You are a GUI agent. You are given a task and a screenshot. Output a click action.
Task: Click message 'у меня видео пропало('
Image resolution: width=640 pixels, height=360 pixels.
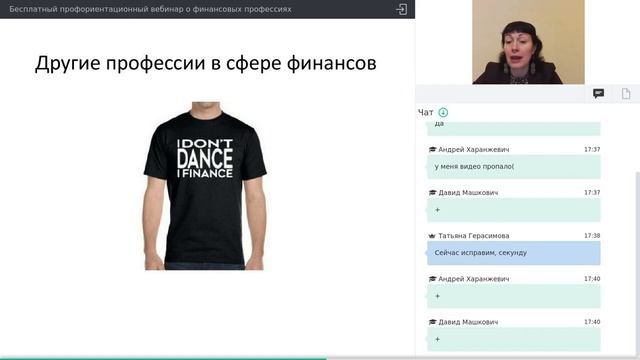[x=513, y=167]
